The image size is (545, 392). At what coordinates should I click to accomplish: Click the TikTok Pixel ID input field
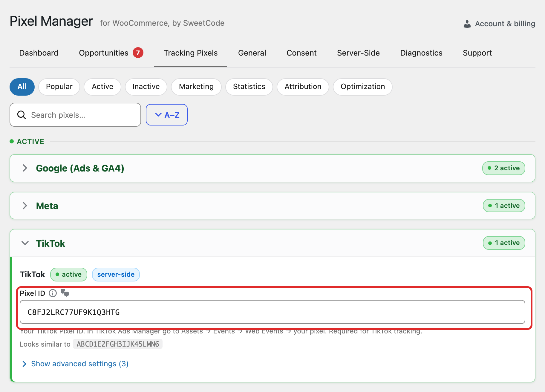pyautogui.click(x=272, y=312)
